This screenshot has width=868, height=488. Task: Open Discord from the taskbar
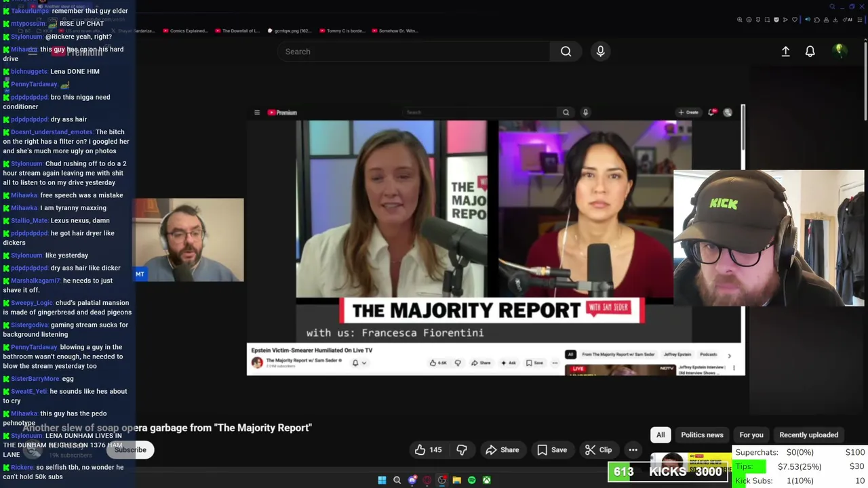412,480
